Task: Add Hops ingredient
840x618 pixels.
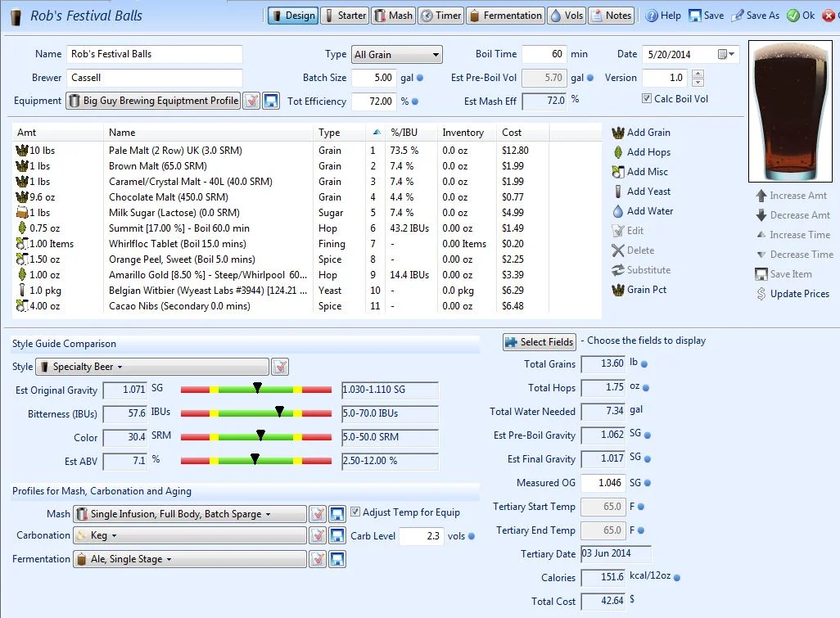Action: [x=641, y=152]
